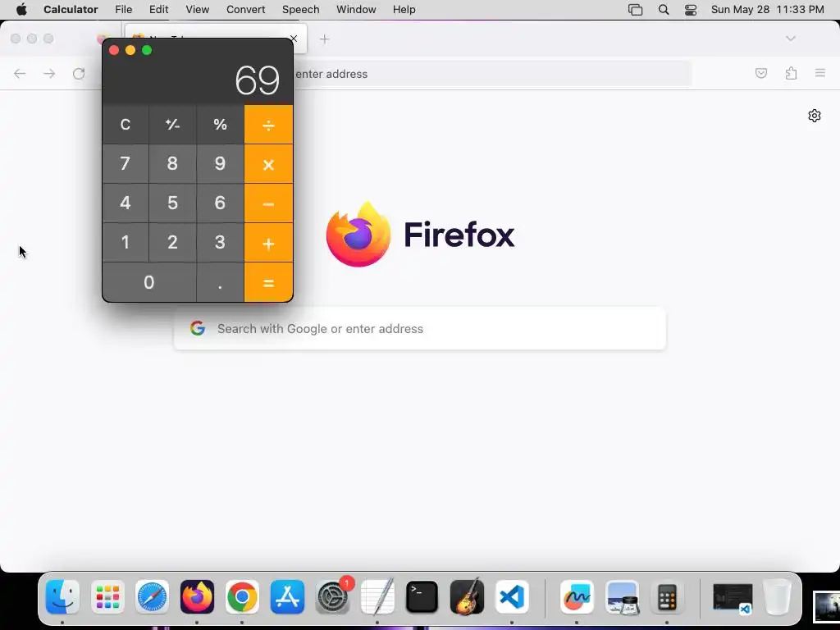The width and height of the screenshot is (840, 630).
Task: Click the divide operator key
Action: tap(268, 125)
